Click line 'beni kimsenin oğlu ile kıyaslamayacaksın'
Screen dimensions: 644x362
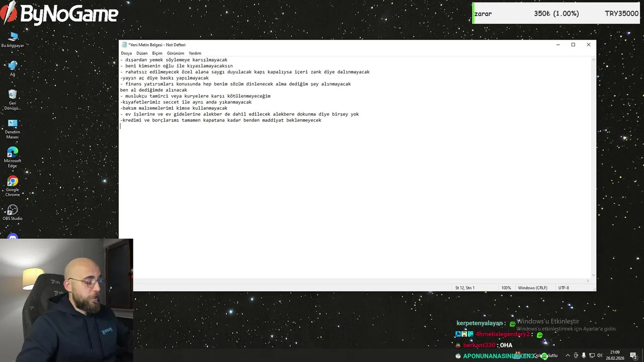coord(177,66)
